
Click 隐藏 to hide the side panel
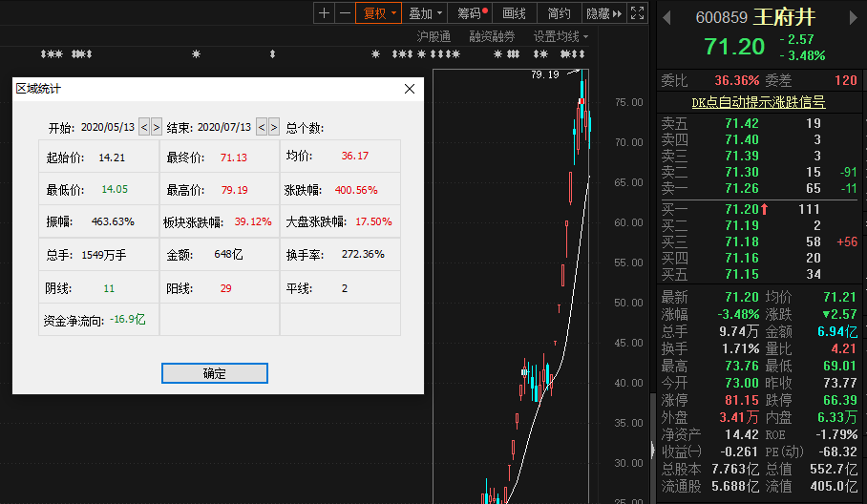pyautogui.click(x=603, y=12)
